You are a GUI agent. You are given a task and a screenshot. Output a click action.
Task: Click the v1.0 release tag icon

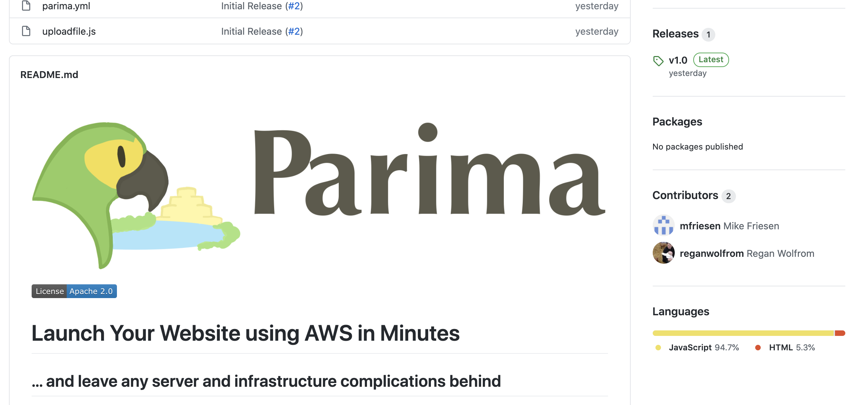[658, 61]
